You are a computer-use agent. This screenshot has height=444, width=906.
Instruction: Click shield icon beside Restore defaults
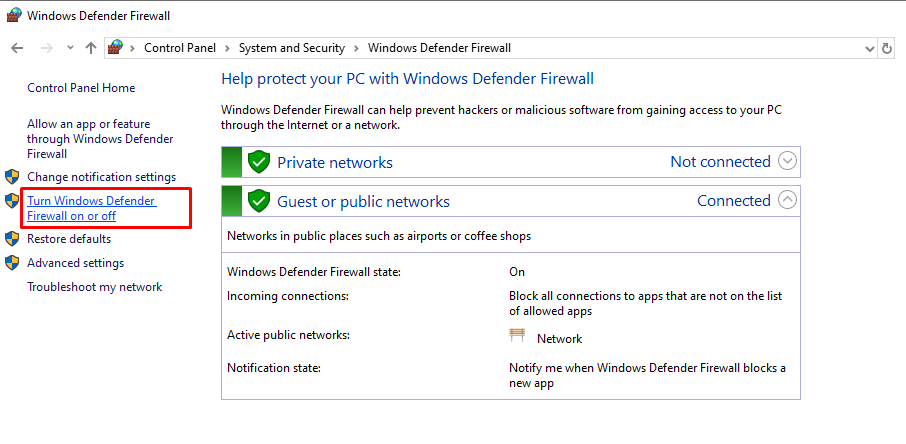tap(12, 239)
